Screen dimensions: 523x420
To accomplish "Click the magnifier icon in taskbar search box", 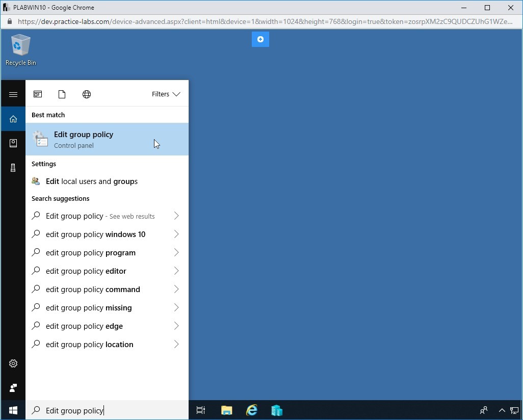I will point(36,410).
